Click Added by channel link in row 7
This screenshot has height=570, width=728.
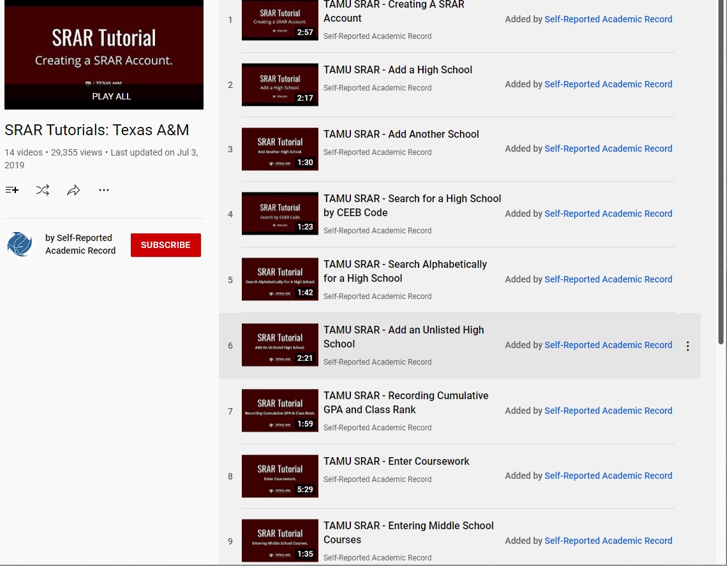[608, 411]
